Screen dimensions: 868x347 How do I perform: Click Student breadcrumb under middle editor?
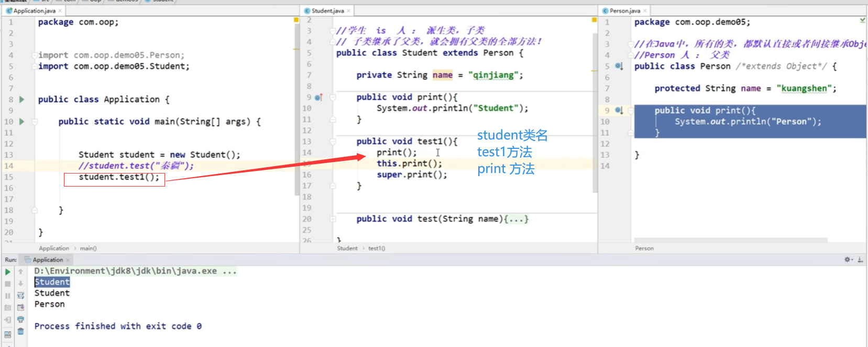tap(347, 248)
